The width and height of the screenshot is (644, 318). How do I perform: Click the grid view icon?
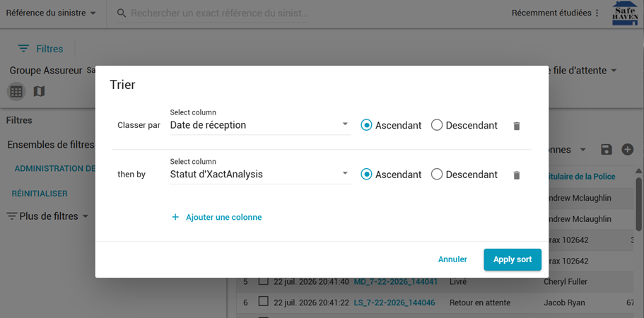point(16,91)
